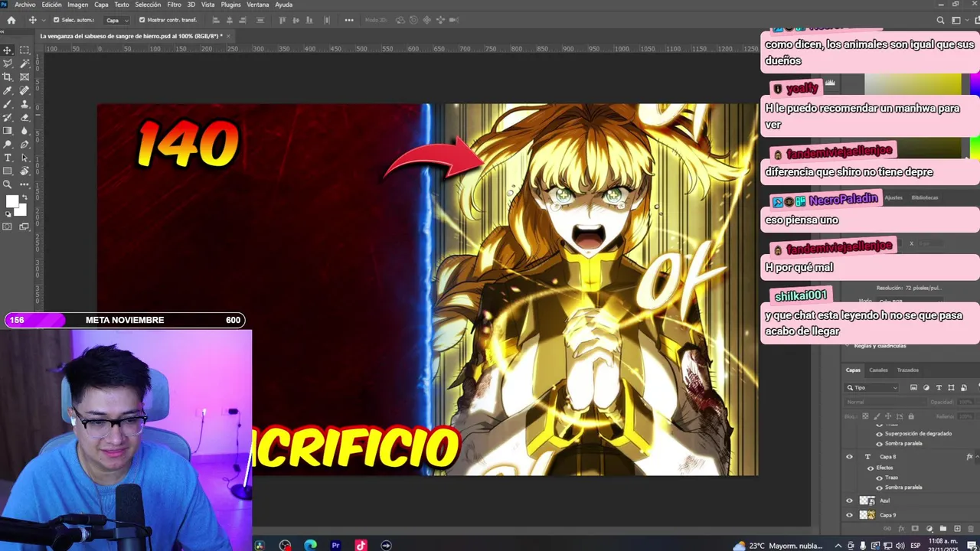980x551 pixels.
Task: Open the Tipo layer filter dropdown
Action: 872,388
